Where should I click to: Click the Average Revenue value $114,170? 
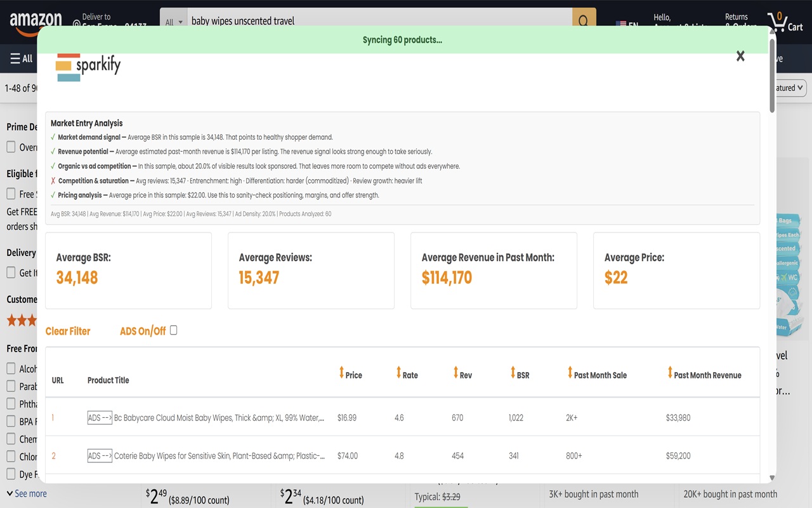[447, 277]
